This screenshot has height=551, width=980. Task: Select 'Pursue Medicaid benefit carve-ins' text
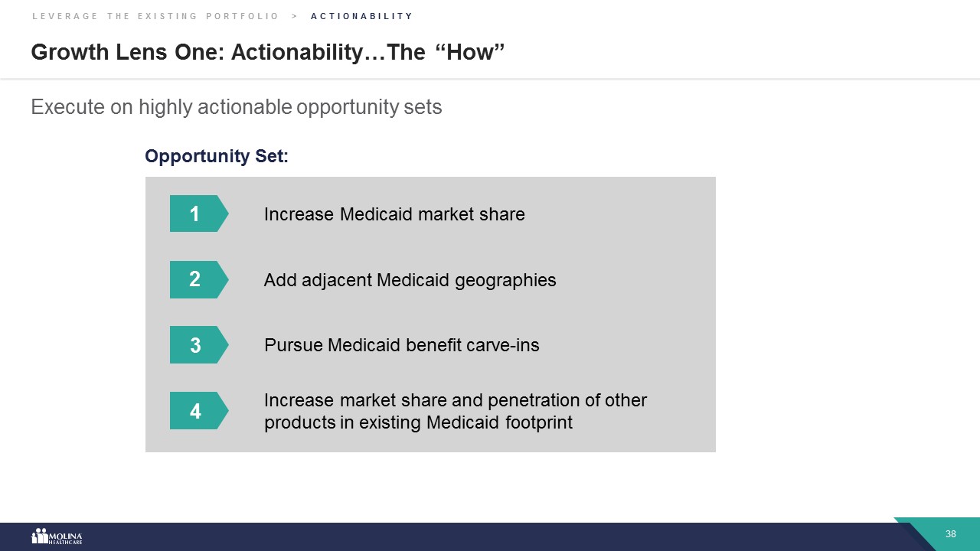click(401, 345)
